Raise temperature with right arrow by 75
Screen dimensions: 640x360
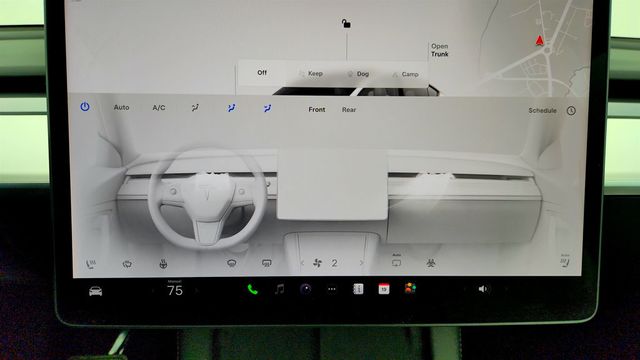pyautogui.click(x=197, y=291)
